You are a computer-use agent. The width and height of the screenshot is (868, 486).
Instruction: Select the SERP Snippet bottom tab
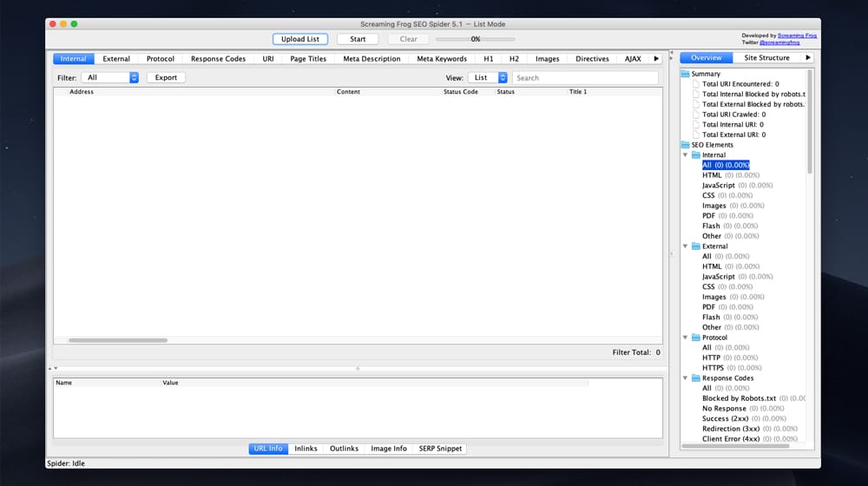tap(440, 449)
